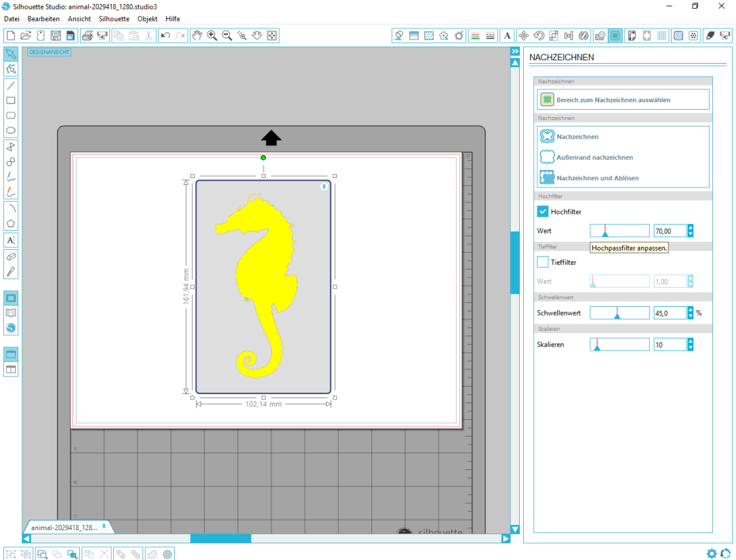736x560 pixels.
Task: Select the Zeichenwerkzeug line tool
Action: click(11, 86)
